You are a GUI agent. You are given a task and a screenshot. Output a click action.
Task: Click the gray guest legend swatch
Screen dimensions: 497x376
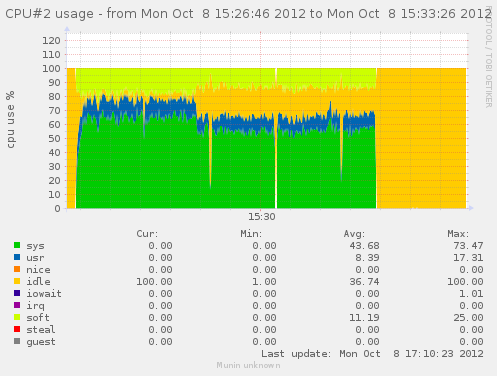click(x=17, y=341)
